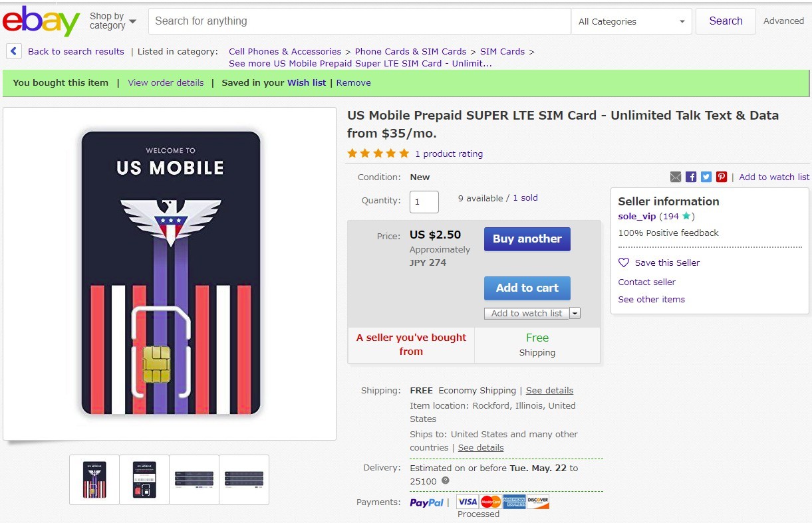The width and height of the screenshot is (812, 523).
Task: Click the Add to cart button
Action: tap(527, 288)
